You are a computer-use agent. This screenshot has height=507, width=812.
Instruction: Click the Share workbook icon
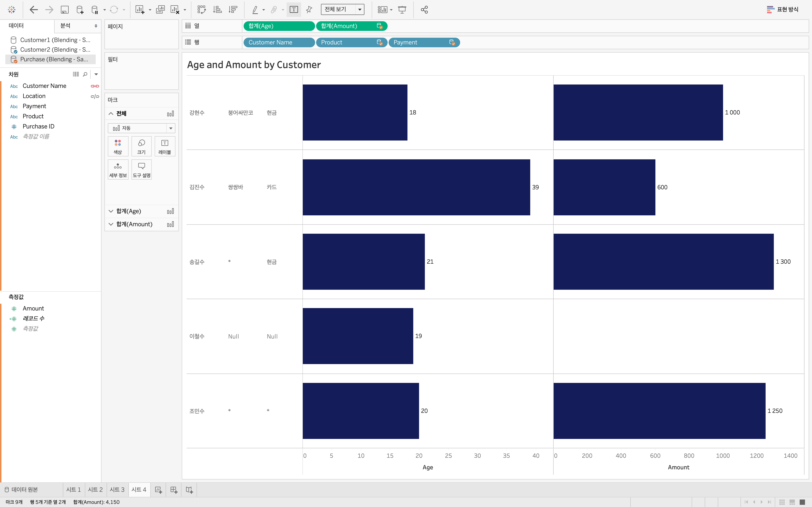pos(424,10)
